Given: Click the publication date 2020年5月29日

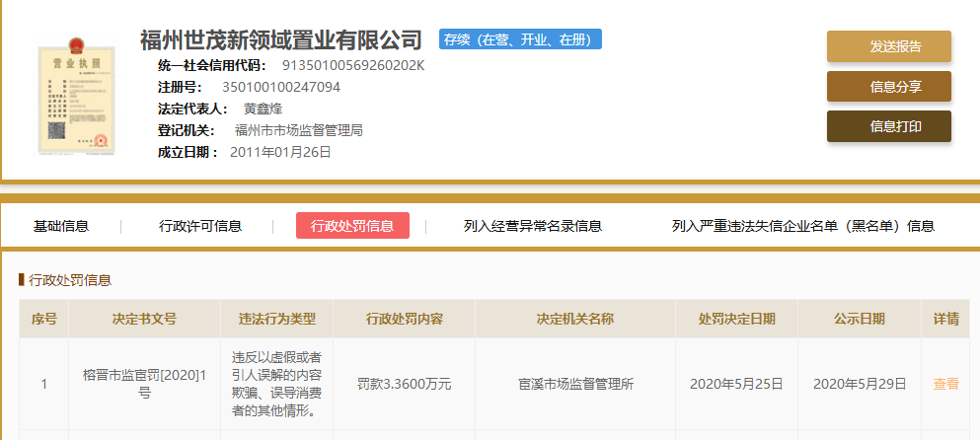Looking at the screenshot, I should (x=860, y=384).
